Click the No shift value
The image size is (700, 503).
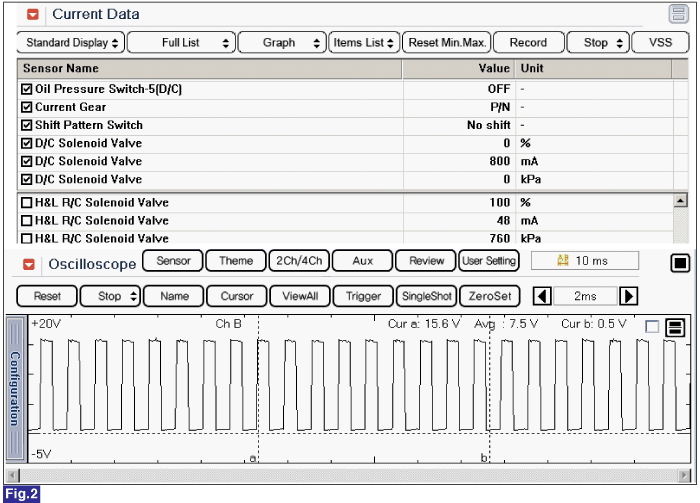pos(488,125)
